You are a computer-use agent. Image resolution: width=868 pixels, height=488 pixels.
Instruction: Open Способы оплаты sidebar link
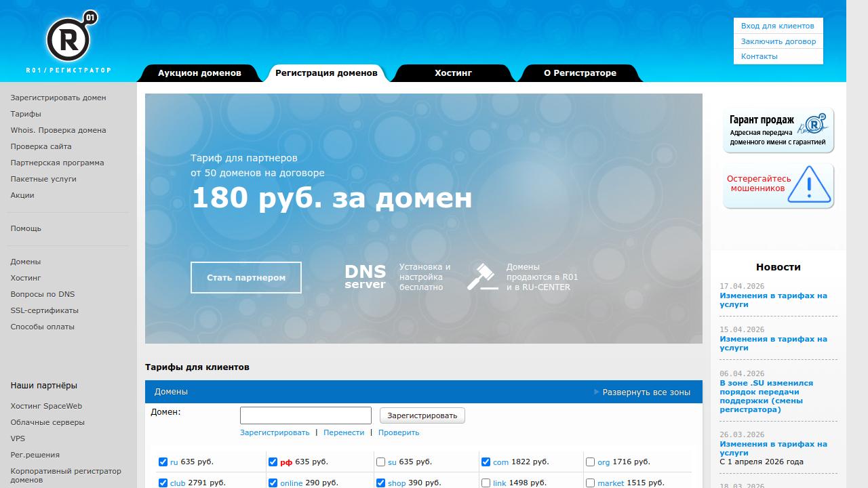[42, 327]
